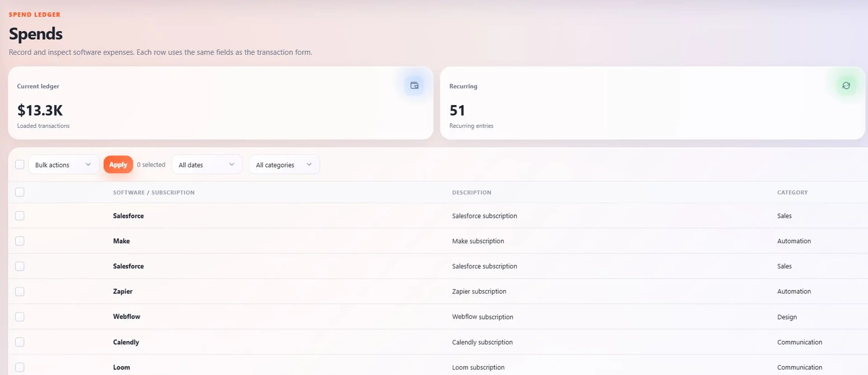Click the Zapier subscription description

(479, 291)
